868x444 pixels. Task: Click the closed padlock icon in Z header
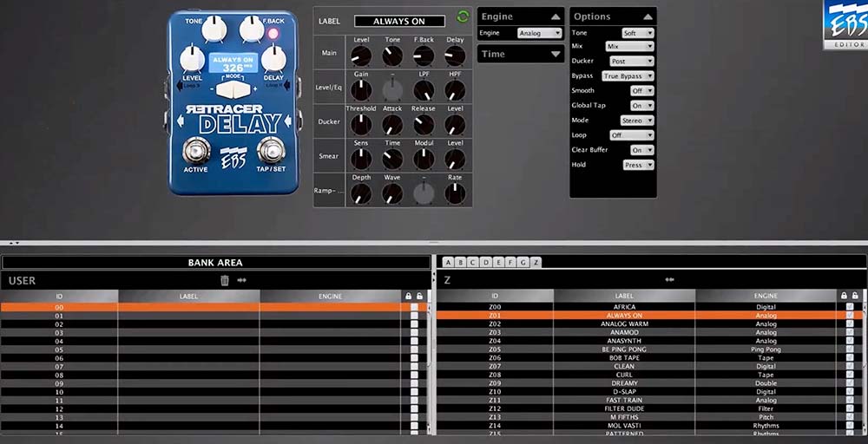click(x=845, y=296)
